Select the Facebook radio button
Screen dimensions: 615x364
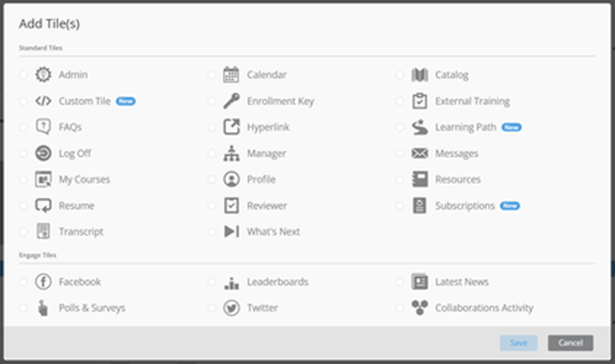point(24,282)
